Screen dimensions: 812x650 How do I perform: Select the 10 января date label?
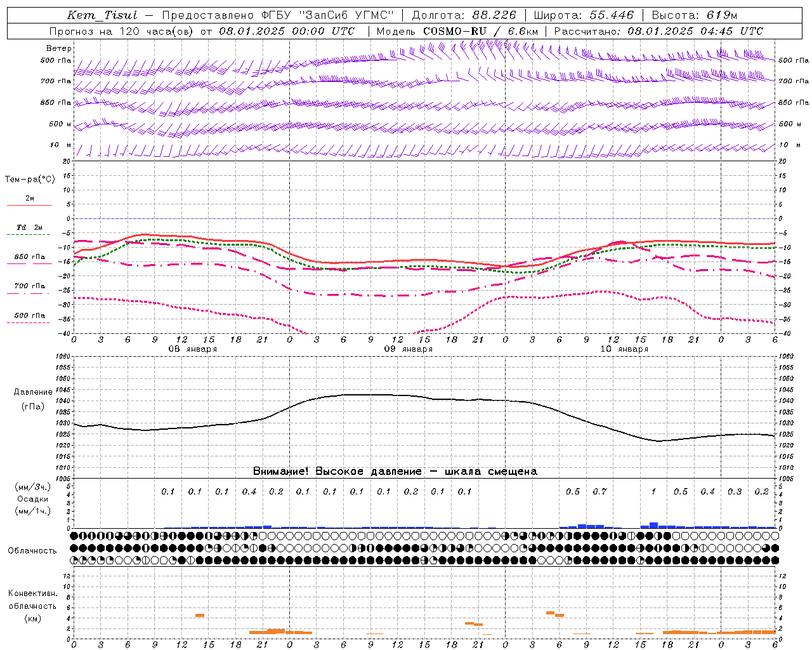624,349
